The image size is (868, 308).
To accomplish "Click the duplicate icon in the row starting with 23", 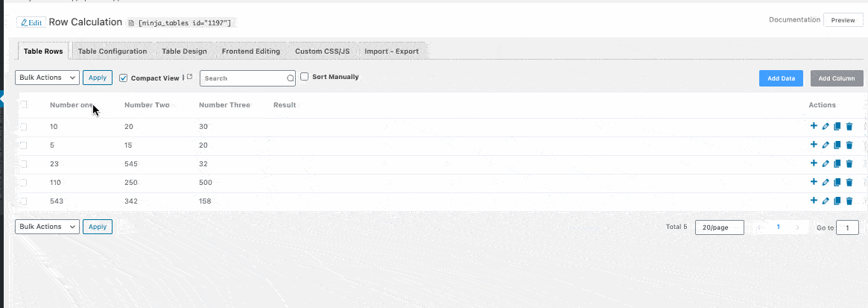I will tap(837, 164).
